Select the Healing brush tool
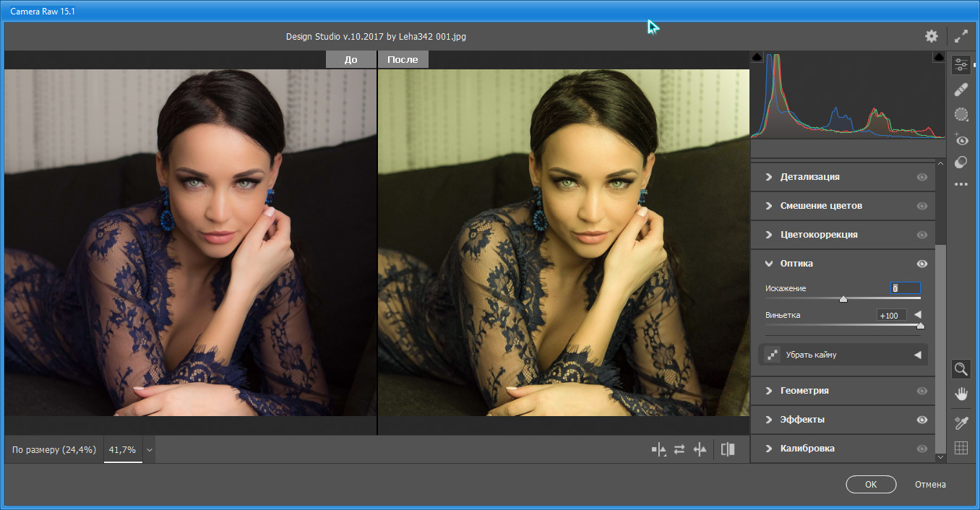 pos(960,90)
